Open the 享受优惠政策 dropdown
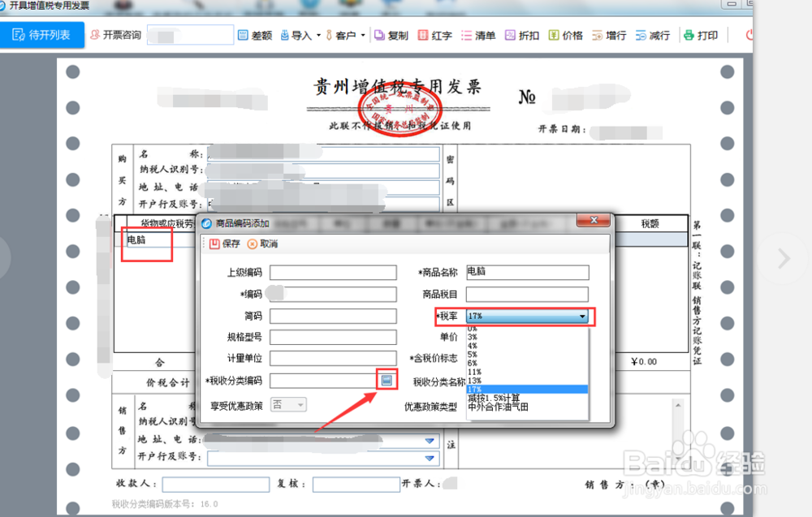The image size is (812, 517). pos(288,405)
